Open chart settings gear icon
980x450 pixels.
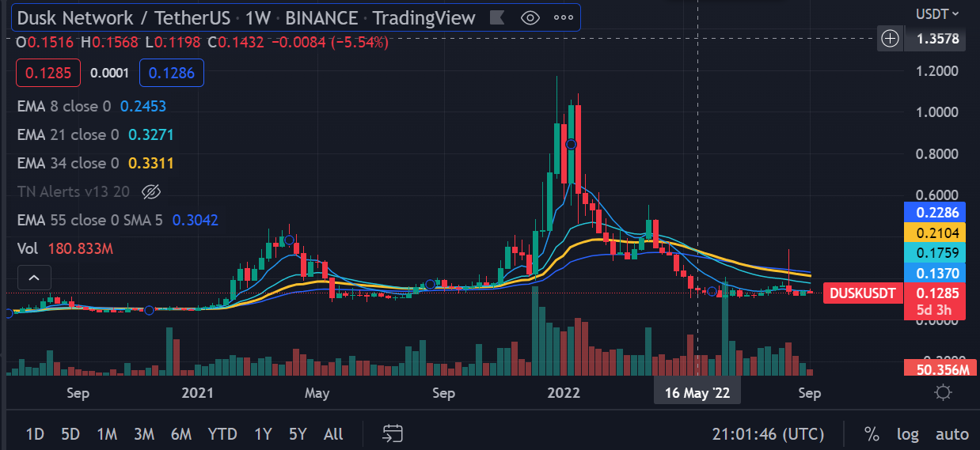tap(942, 392)
